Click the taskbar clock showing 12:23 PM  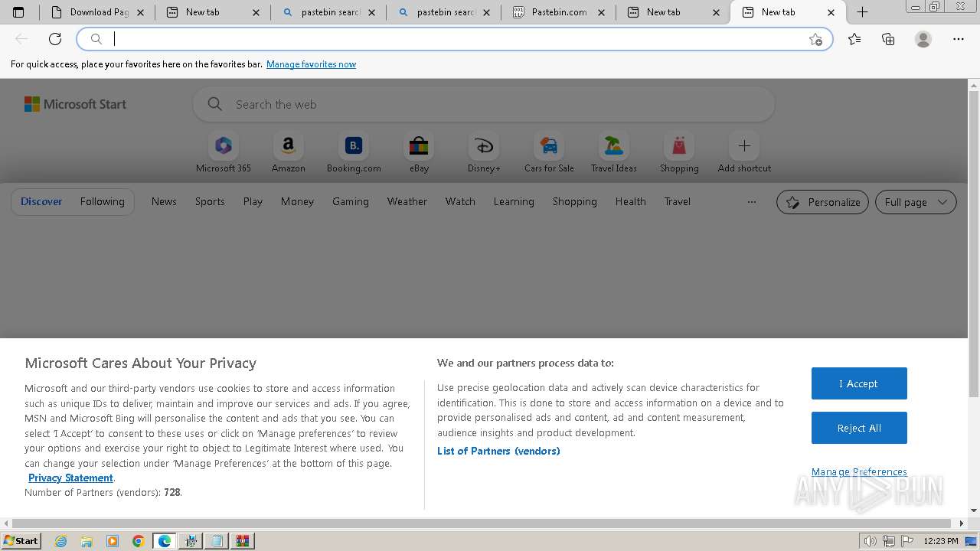click(x=941, y=541)
